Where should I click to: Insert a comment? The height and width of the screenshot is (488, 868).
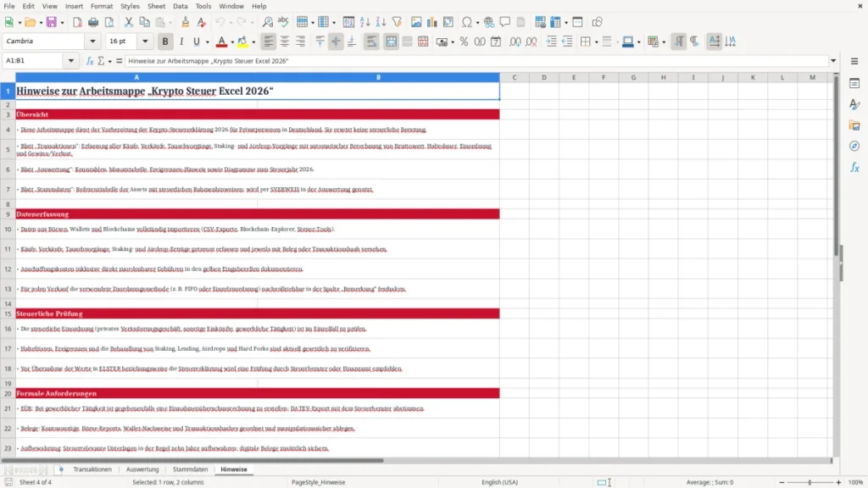pos(505,22)
